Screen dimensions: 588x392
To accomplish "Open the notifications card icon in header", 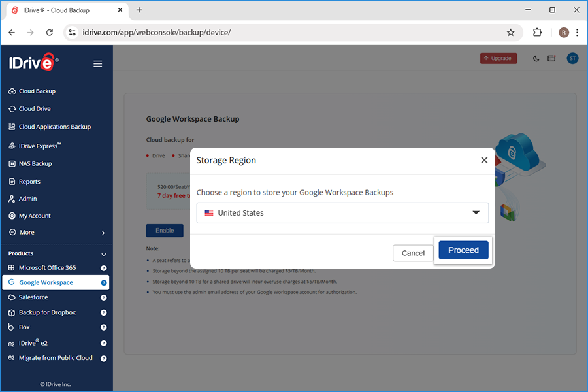I will pos(551,59).
